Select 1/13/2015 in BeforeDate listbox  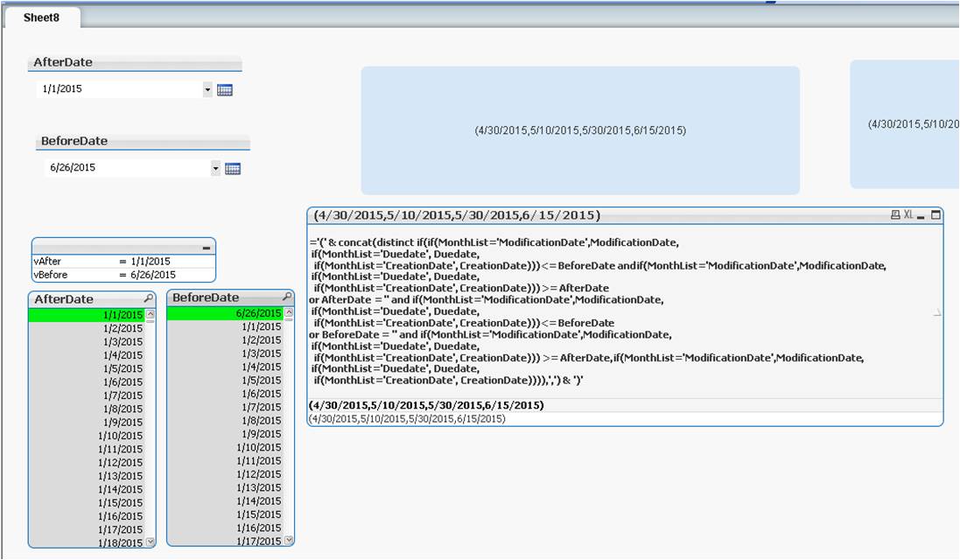pyautogui.click(x=225, y=487)
